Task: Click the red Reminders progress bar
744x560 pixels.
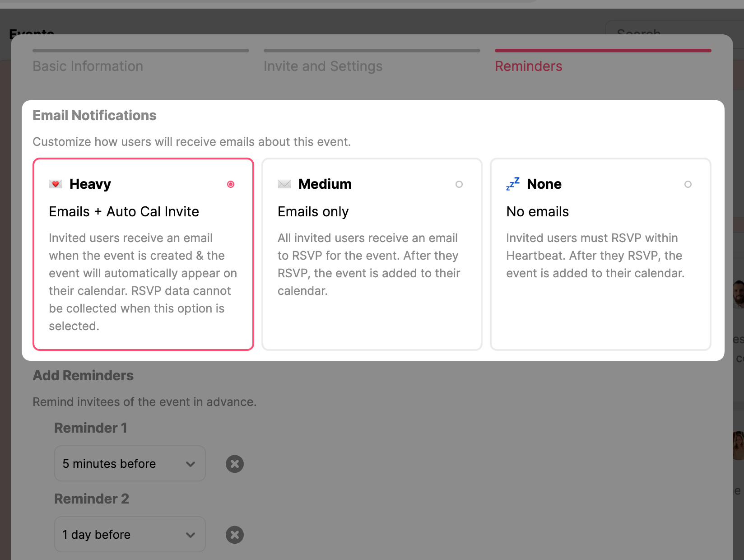Action: click(603, 51)
